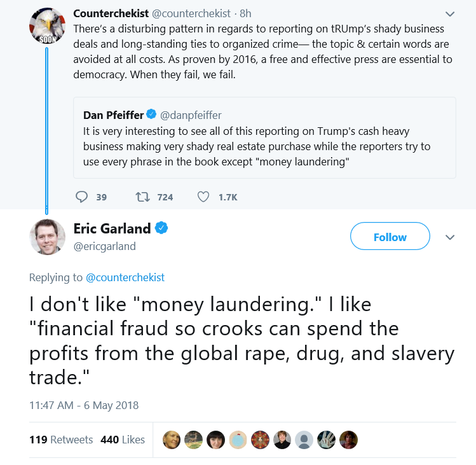Open the @ericgarland handle
The image size is (476, 465).
pos(104,246)
